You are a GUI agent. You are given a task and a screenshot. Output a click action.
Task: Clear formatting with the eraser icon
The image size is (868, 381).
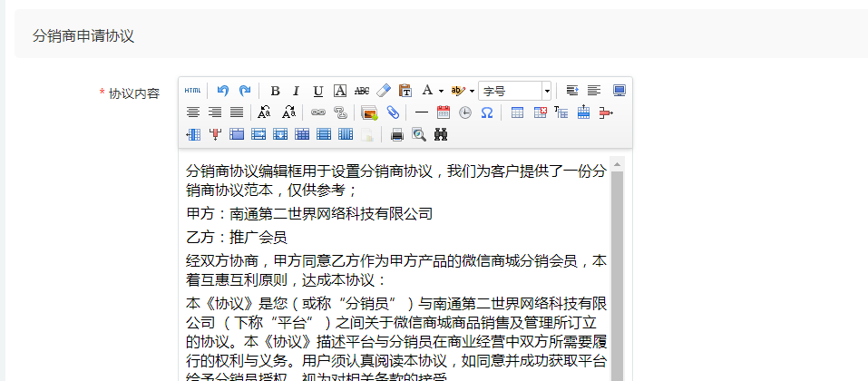pos(384,91)
